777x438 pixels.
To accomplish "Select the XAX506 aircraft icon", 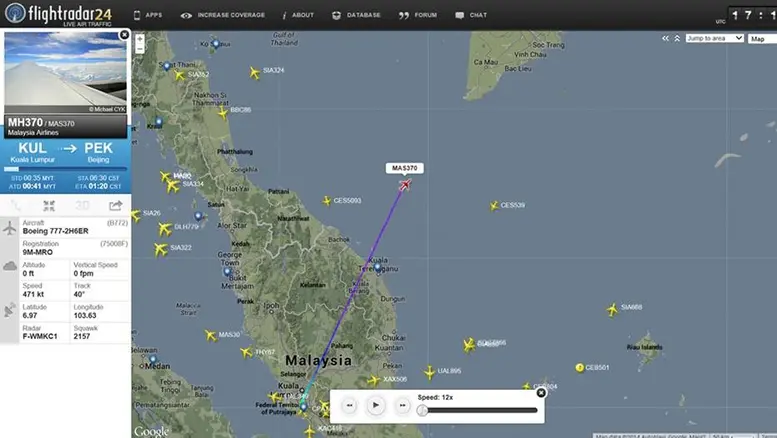I will (x=374, y=381).
